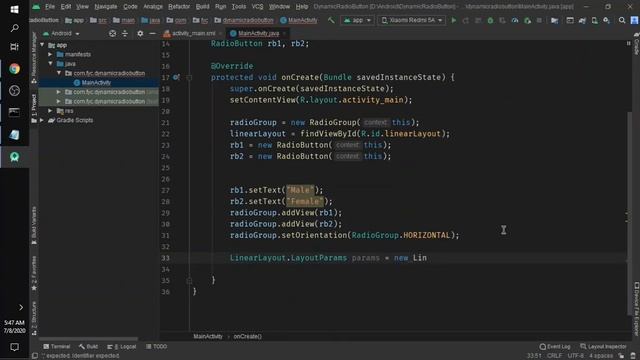
Task: Open the TODO tool window
Action: (156, 347)
